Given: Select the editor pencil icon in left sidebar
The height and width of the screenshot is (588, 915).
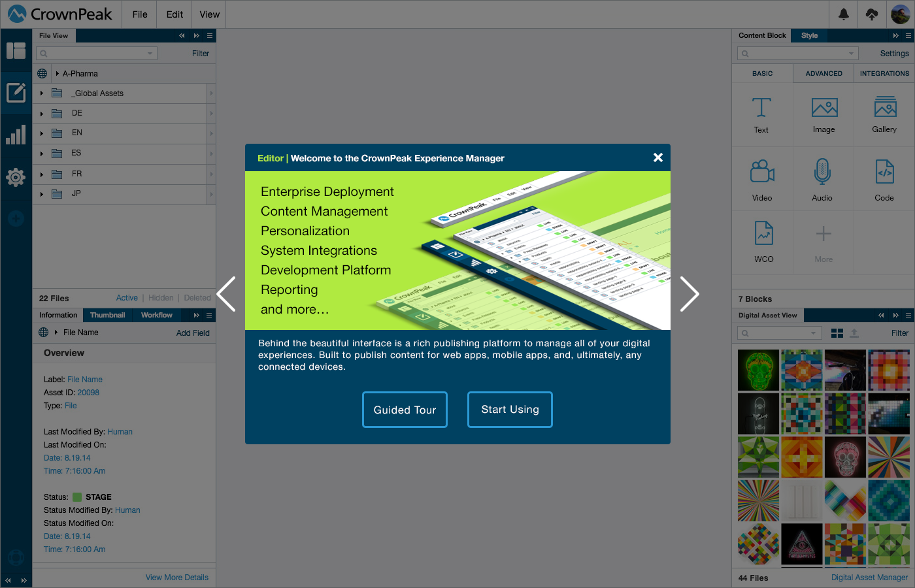Looking at the screenshot, I should (x=16, y=92).
